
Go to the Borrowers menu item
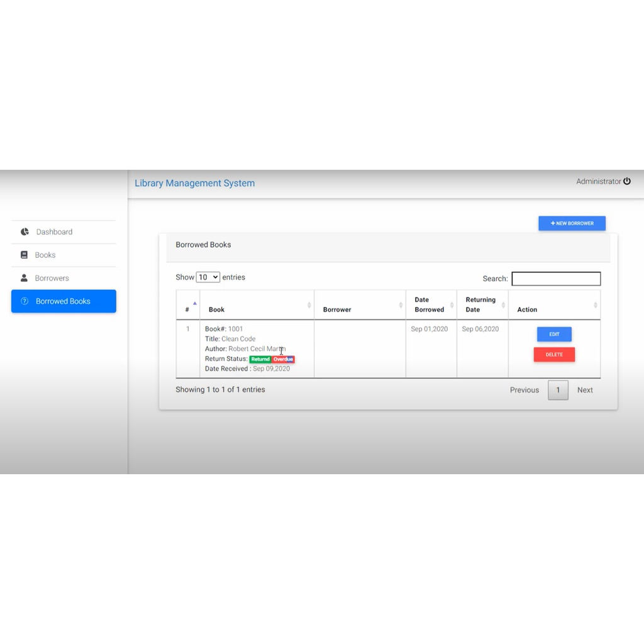tap(52, 278)
